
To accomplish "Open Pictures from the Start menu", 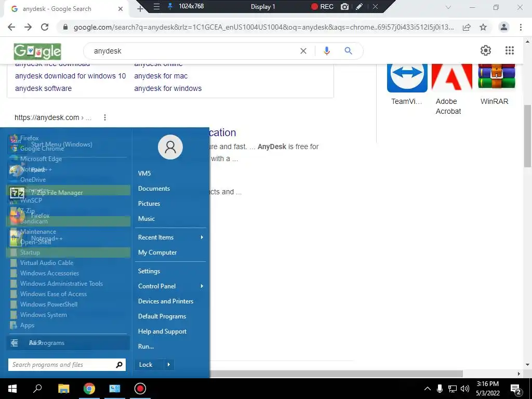I will point(149,204).
